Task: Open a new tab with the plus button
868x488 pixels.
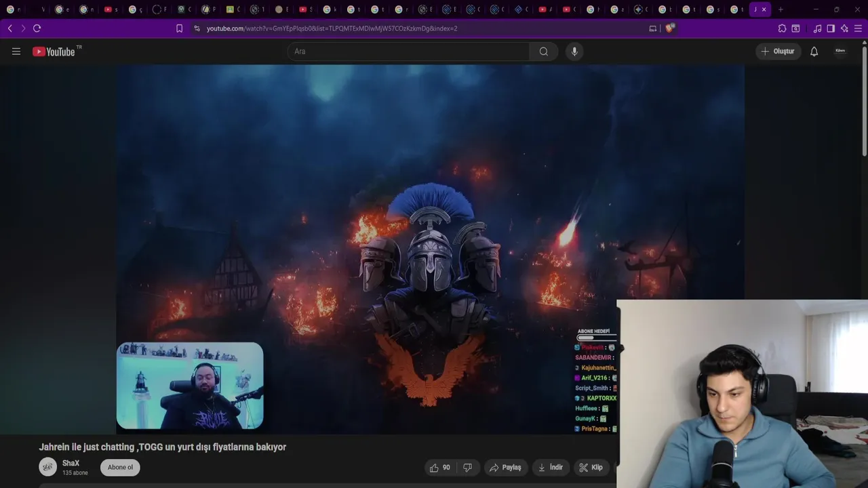Action: [x=781, y=9]
